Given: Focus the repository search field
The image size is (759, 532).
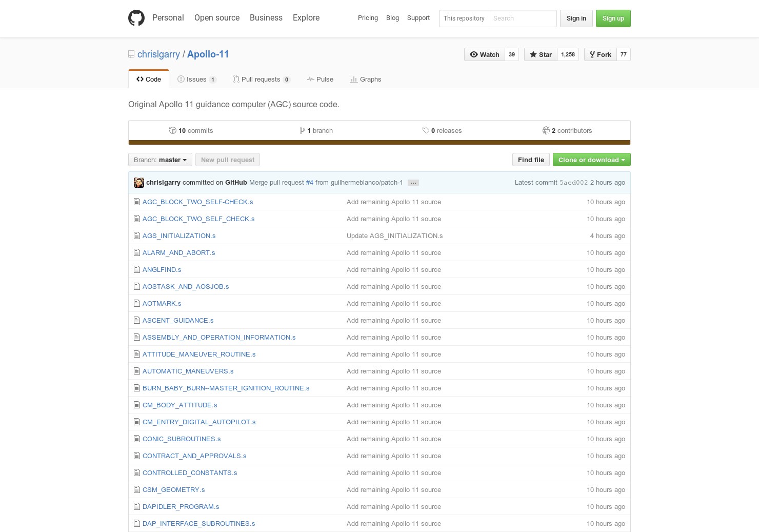Looking at the screenshot, I should 523,18.
